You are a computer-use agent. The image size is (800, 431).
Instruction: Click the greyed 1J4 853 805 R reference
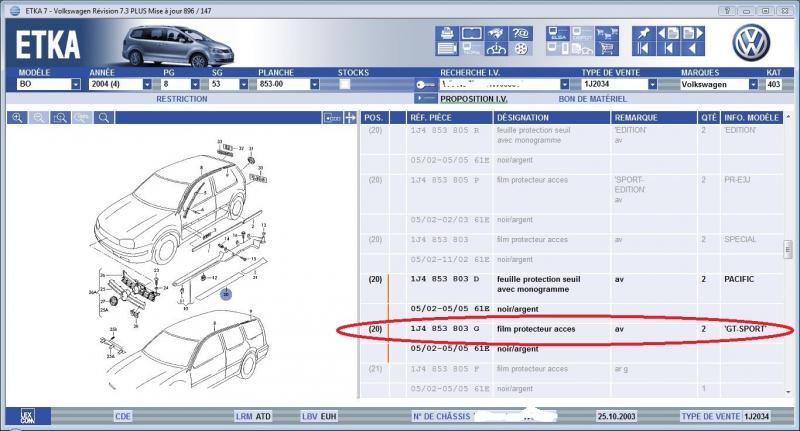point(444,130)
